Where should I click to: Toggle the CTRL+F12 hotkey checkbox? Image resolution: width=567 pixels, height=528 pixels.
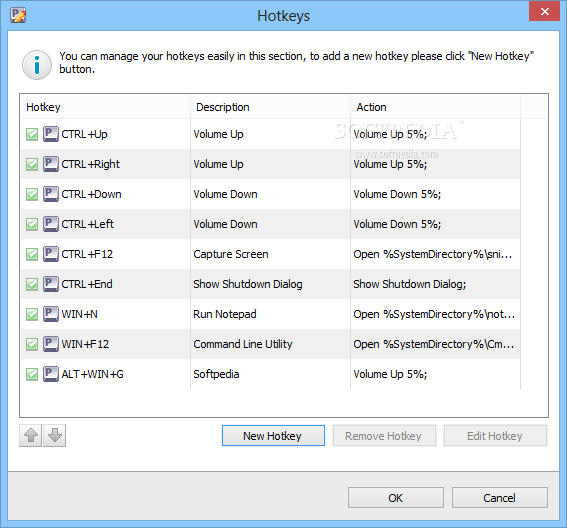[x=32, y=254]
